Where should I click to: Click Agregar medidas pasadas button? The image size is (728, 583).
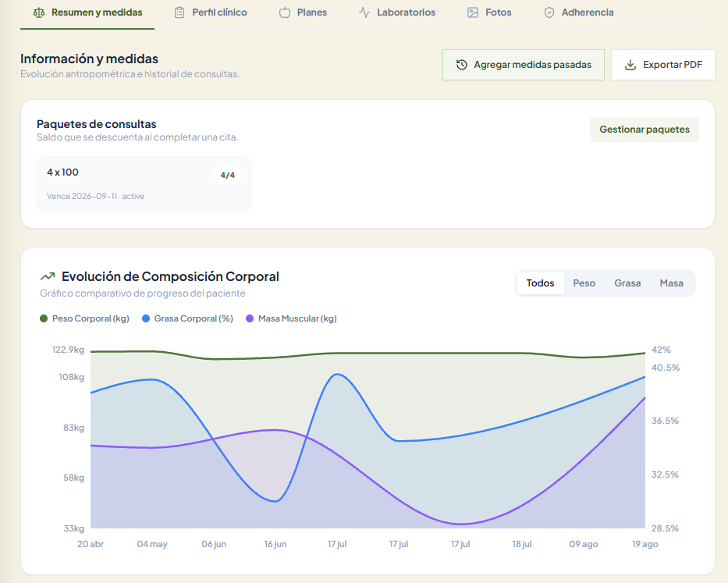click(524, 65)
